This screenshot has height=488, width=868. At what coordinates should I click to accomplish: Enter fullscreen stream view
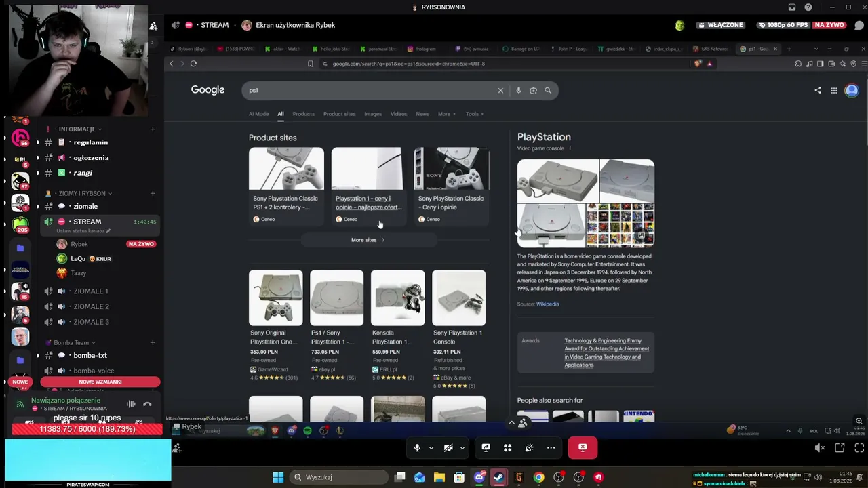(x=859, y=448)
